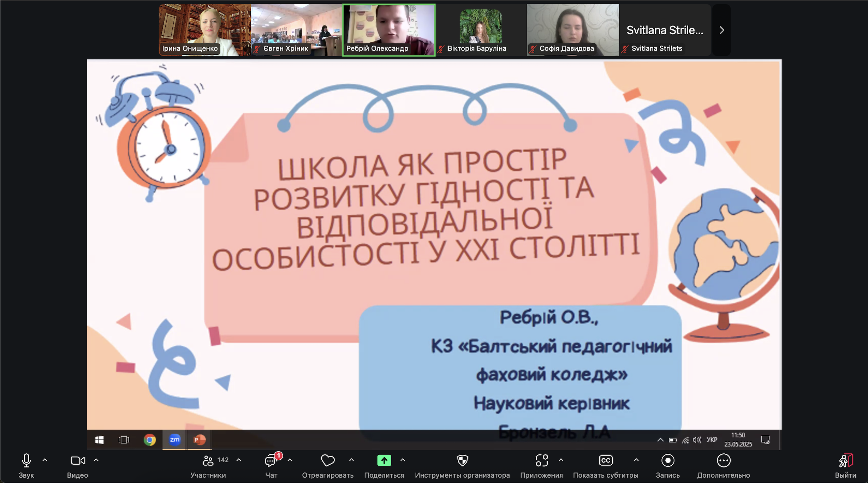Show next participants with right arrow

click(x=721, y=30)
